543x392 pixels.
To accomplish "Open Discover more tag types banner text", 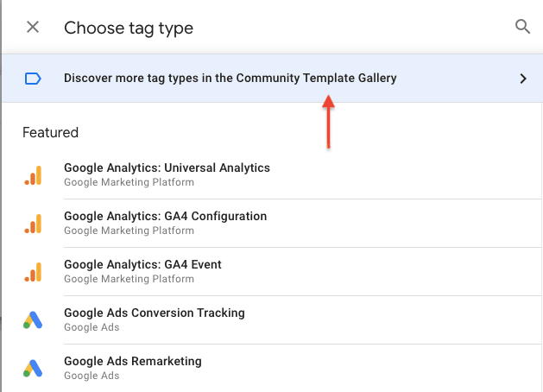I will (x=230, y=78).
